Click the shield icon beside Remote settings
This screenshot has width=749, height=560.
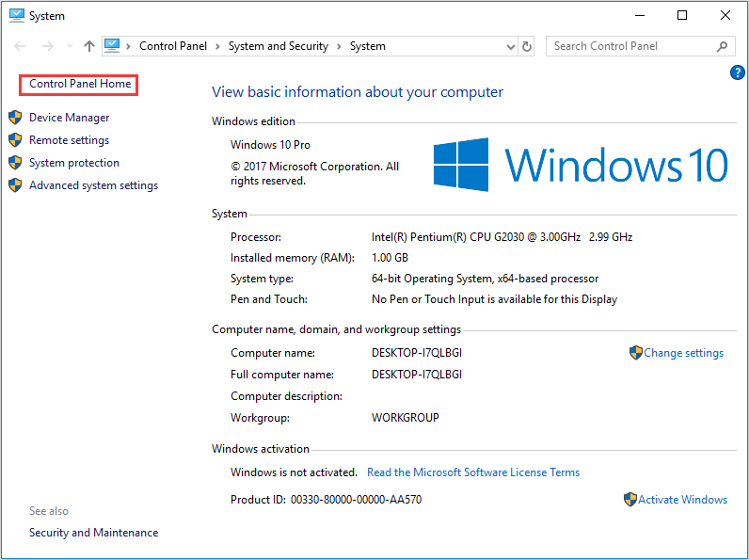[15, 140]
